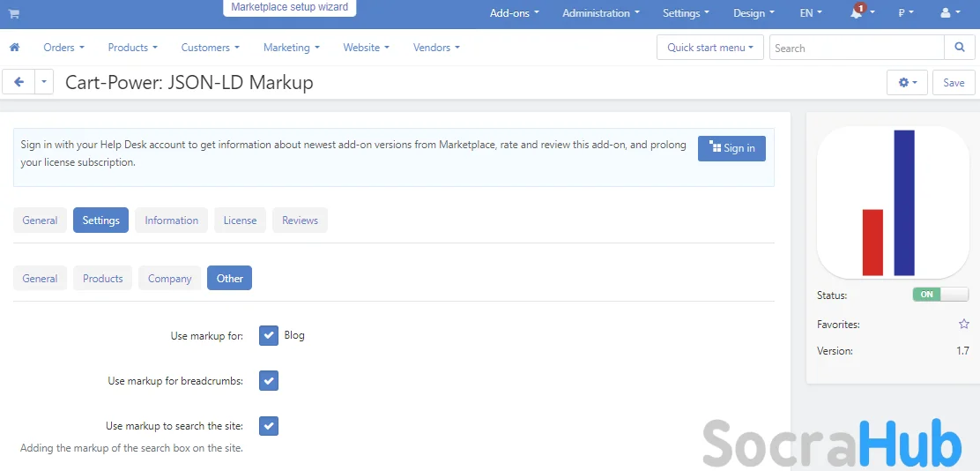
Task: Open the user account icon menu
Action: [x=949, y=13]
